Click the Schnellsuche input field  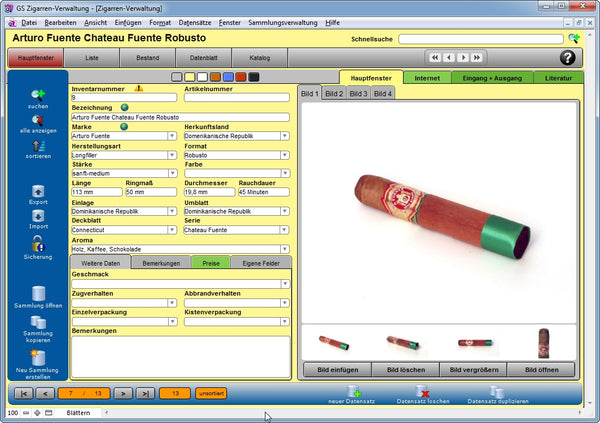(481, 39)
